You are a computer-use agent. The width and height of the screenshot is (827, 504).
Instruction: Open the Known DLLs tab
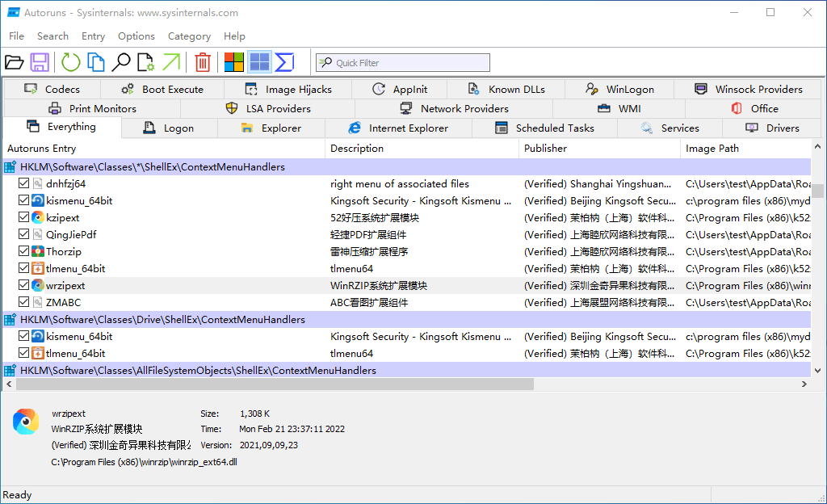pyautogui.click(x=506, y=89)
